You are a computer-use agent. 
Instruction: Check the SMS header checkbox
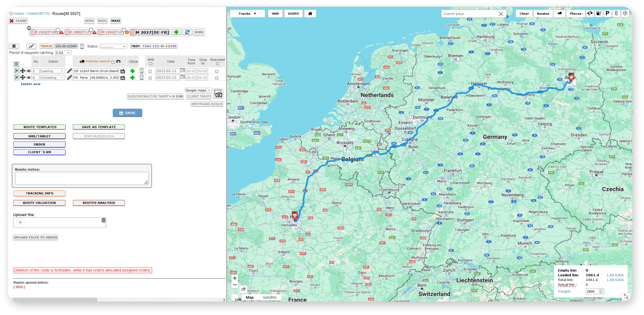tap(151, 63)
